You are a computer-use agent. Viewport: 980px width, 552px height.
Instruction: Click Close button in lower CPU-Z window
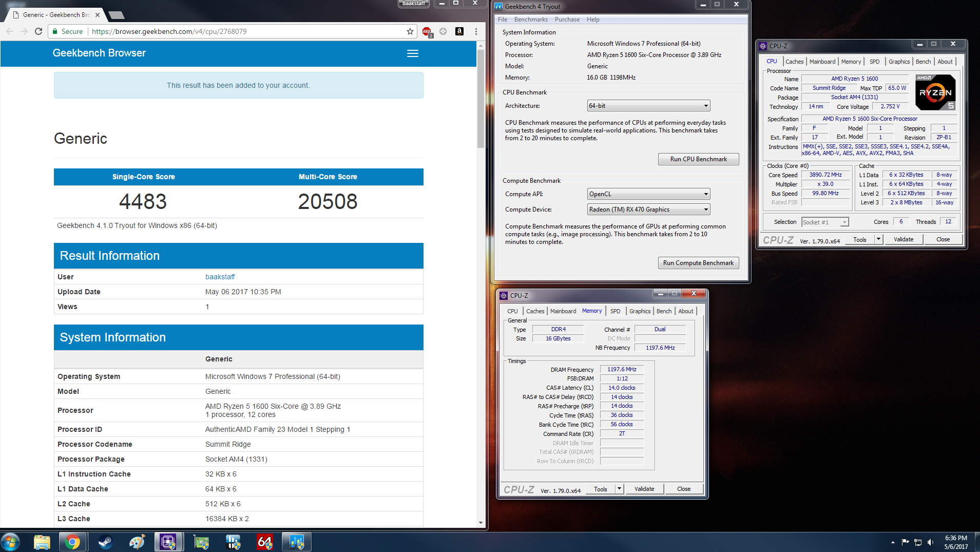(x=684, y=489)
